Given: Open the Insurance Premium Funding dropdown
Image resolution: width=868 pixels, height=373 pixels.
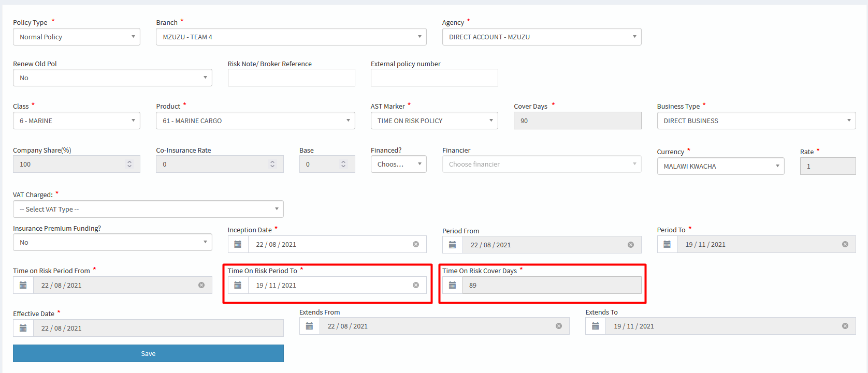Looking at the screenshot, I should pyautogui.click(x=112, y=242).
